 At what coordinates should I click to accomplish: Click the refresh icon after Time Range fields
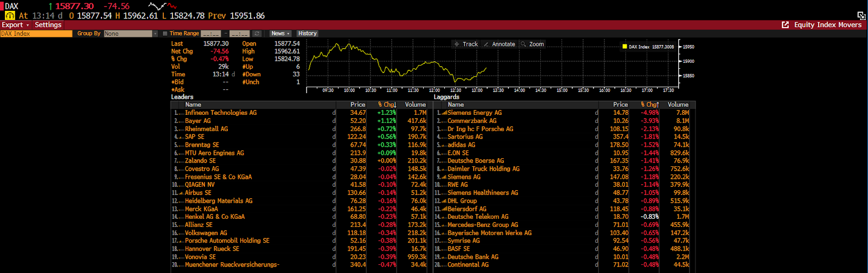(x=257, y=34)
